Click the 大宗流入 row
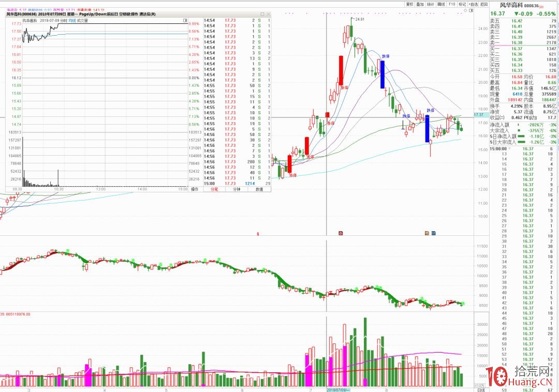559x392 pixels. tap(523, 131)
